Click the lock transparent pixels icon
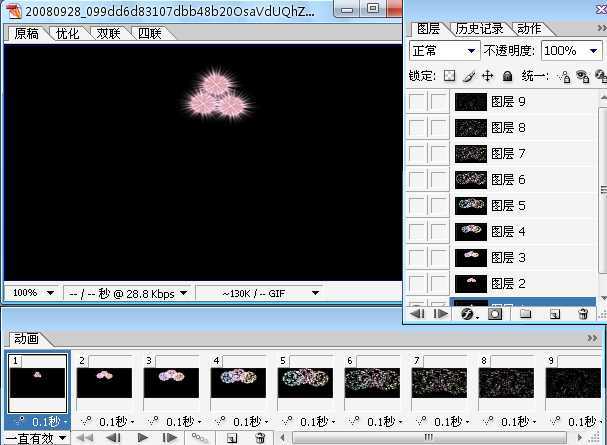 [449, 76]
